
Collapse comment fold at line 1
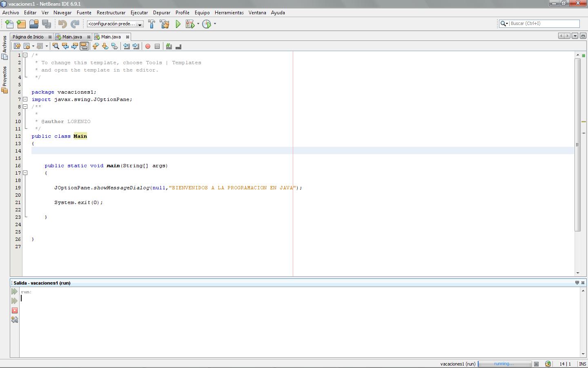pyautogui.click(x=25, y=55)
